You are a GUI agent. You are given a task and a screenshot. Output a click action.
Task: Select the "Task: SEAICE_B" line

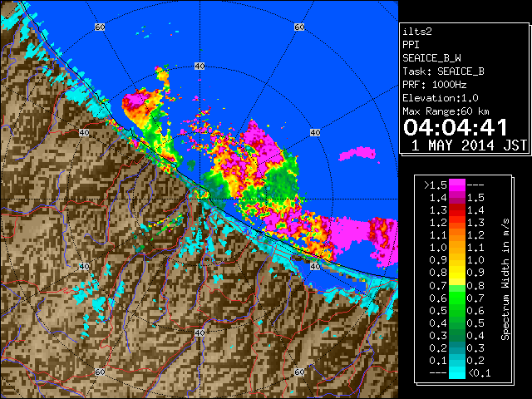coord(443,71)
